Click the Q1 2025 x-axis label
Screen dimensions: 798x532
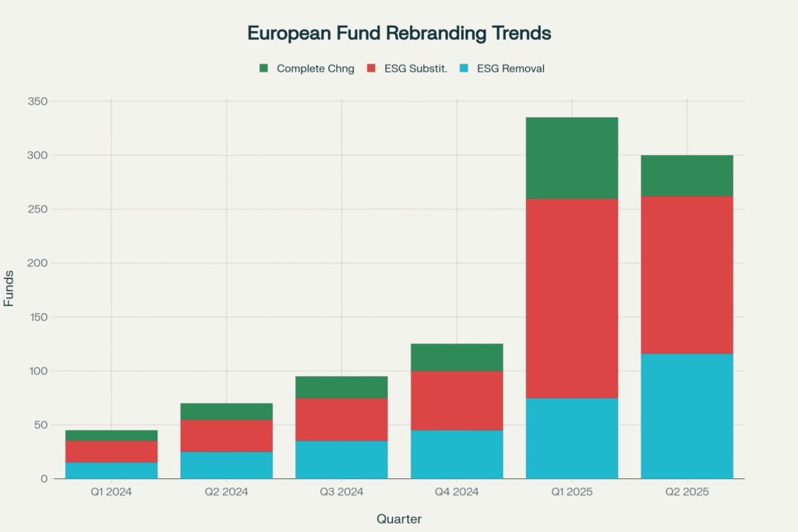click(572, 492)
